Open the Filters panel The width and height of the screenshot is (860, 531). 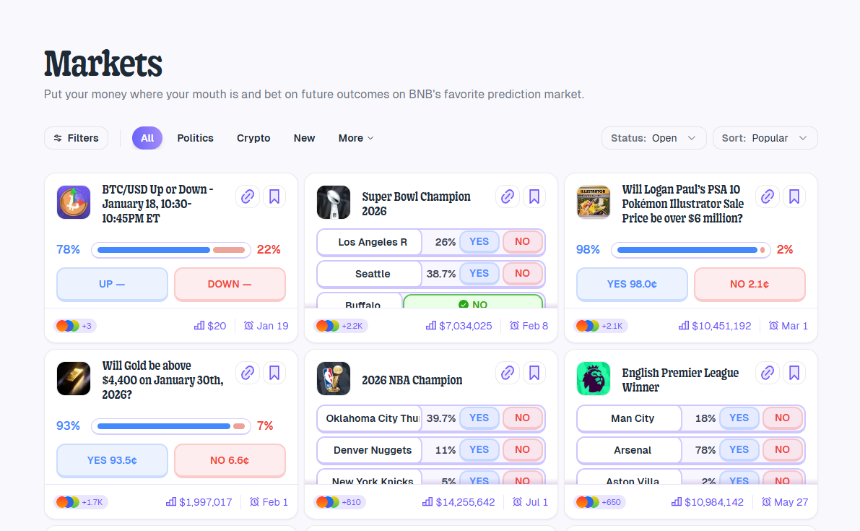point(76,138)
